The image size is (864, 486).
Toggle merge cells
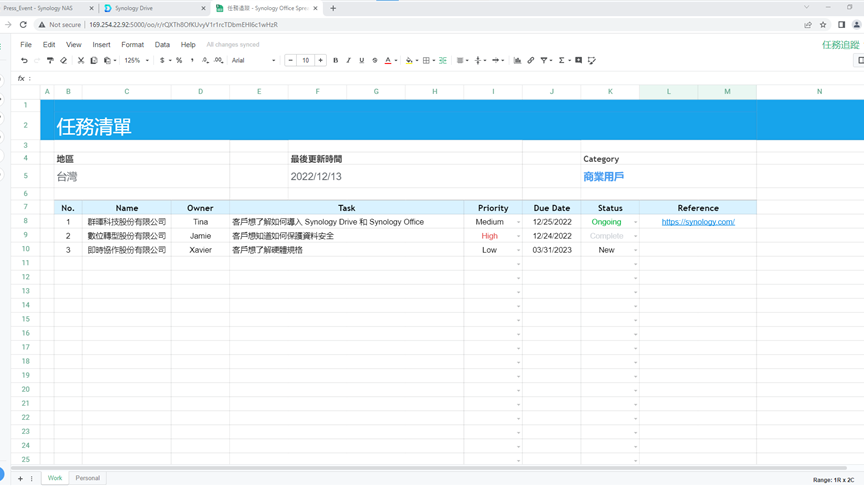point(442,61)
